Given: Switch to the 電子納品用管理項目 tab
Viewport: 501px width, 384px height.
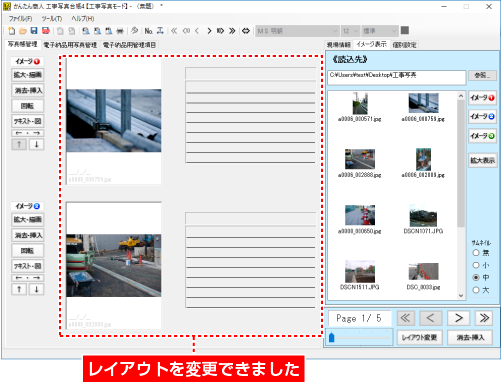Looking at the screenshot, I should click(x=129, y=45).
